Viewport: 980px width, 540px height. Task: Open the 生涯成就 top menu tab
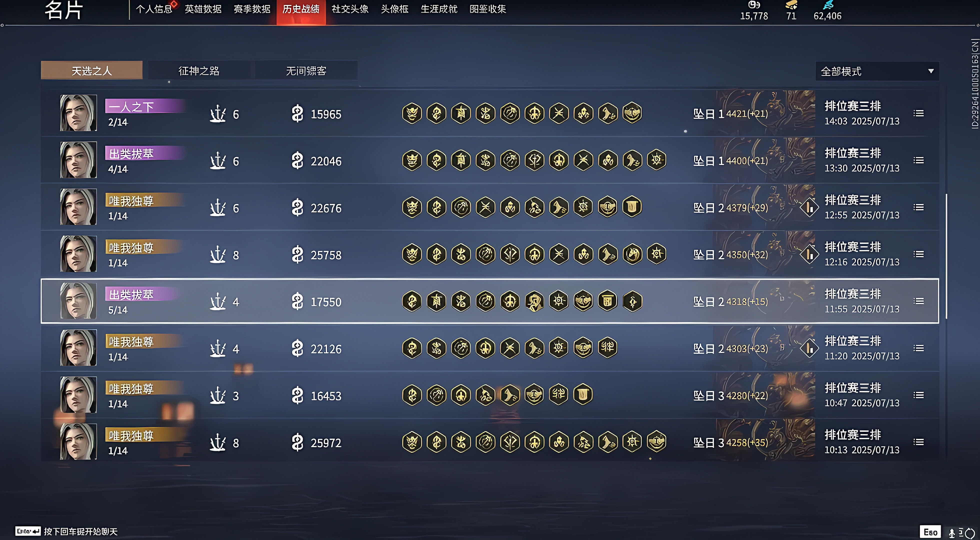(x=439, y=9)
